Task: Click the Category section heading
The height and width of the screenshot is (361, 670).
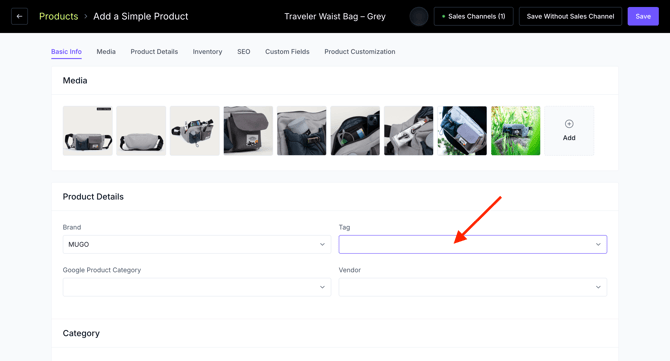Action: coord(81,333)
